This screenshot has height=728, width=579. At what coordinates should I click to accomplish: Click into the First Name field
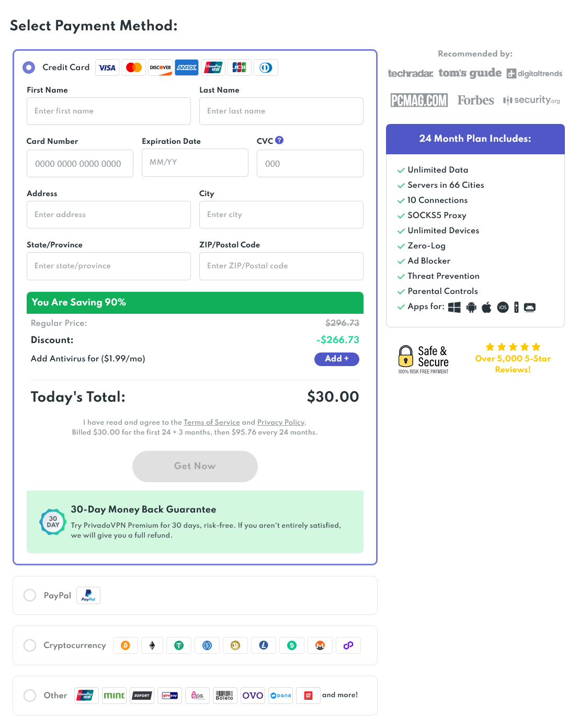[x=109, y=111]
